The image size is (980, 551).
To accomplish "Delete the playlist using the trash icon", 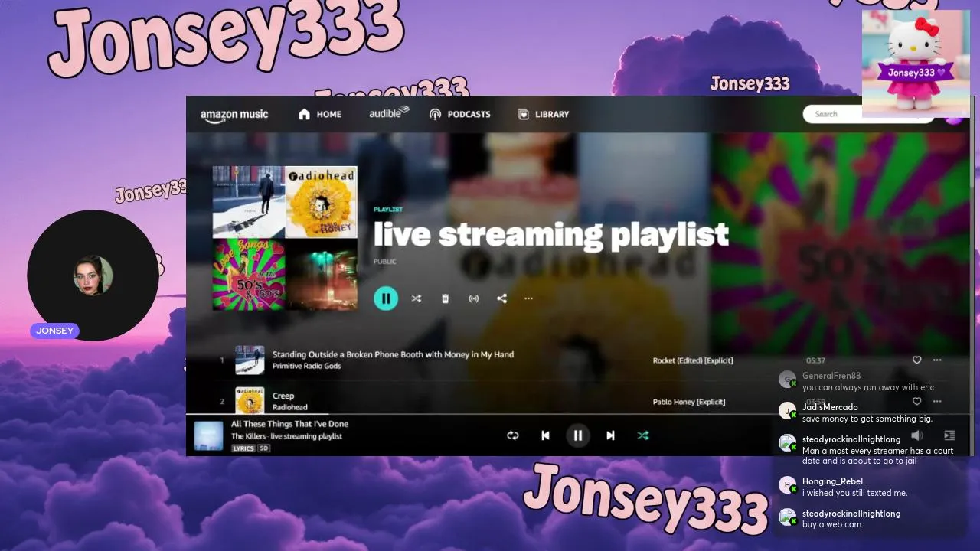I will tap(446, 298).
